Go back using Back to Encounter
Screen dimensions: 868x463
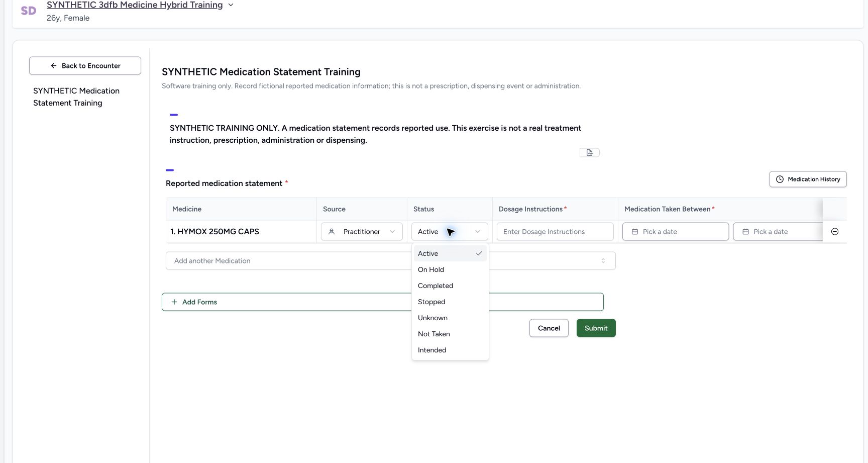click(x=85, y=66)
